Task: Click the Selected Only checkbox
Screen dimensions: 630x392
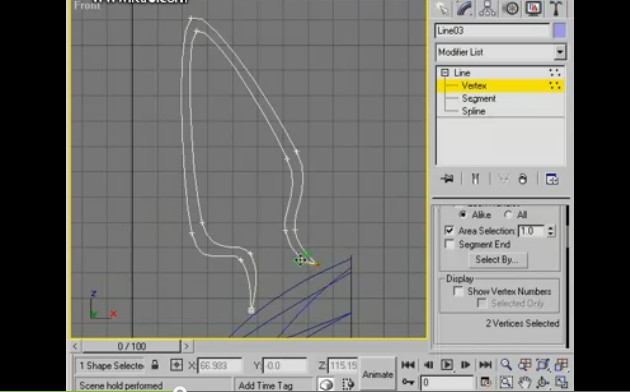Action: [481, 303]
